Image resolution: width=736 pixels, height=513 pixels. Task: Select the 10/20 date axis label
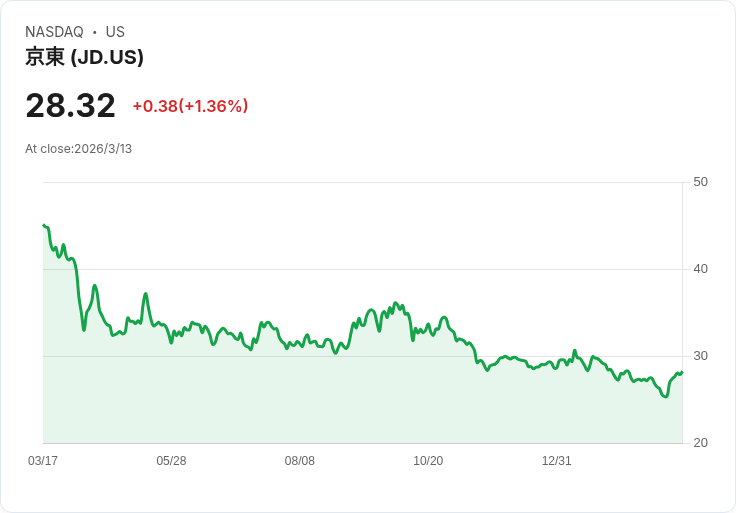pyautogui.click(x=428, y=461)
